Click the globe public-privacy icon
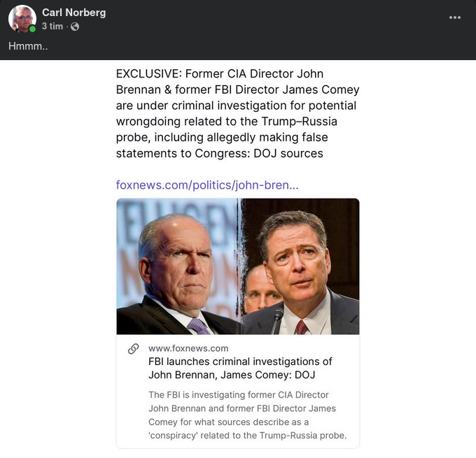This screenshot has height=458, width=476. pyautogui.click(x=75, y=27)
